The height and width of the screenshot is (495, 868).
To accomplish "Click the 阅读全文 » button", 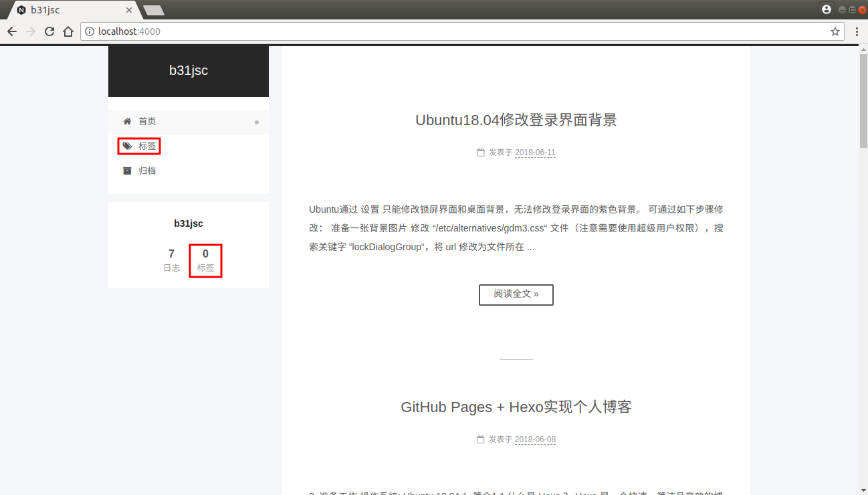I will click(516, 294).
